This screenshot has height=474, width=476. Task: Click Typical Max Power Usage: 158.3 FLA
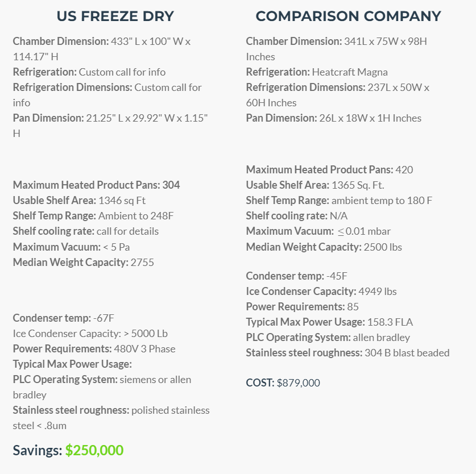coord(329,322)
